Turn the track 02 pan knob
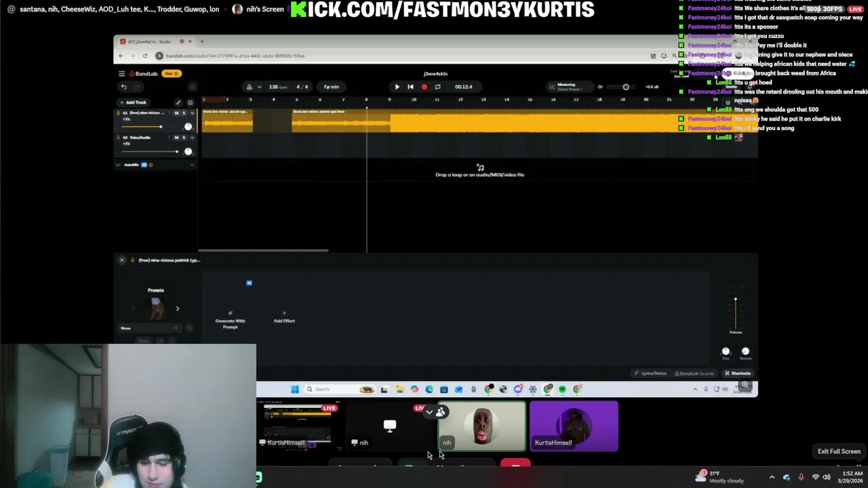 coord(188,151)
